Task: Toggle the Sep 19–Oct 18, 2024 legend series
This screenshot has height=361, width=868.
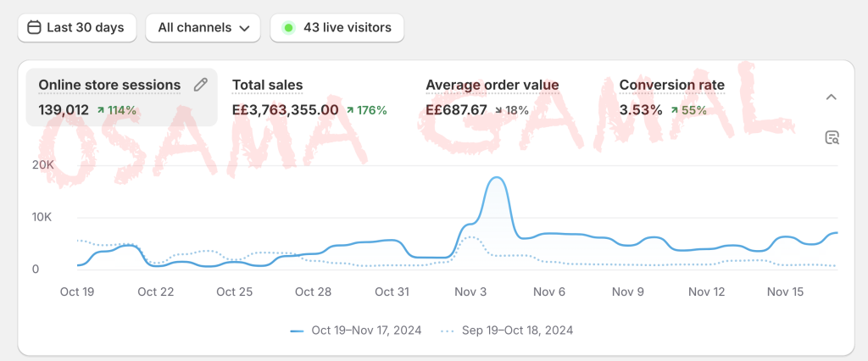Action: click(x=506, y=330)
